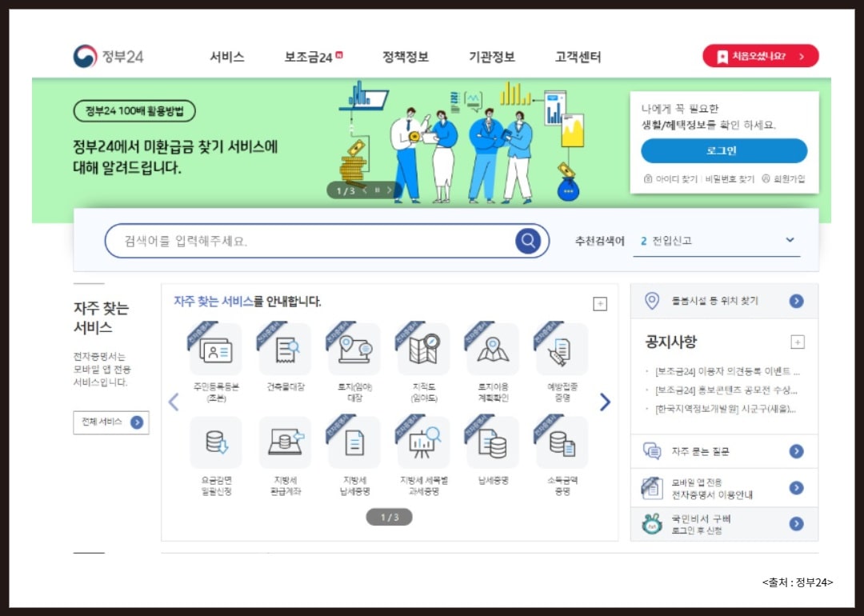Click the 비밀번호 찾기 link

(730, 179)
